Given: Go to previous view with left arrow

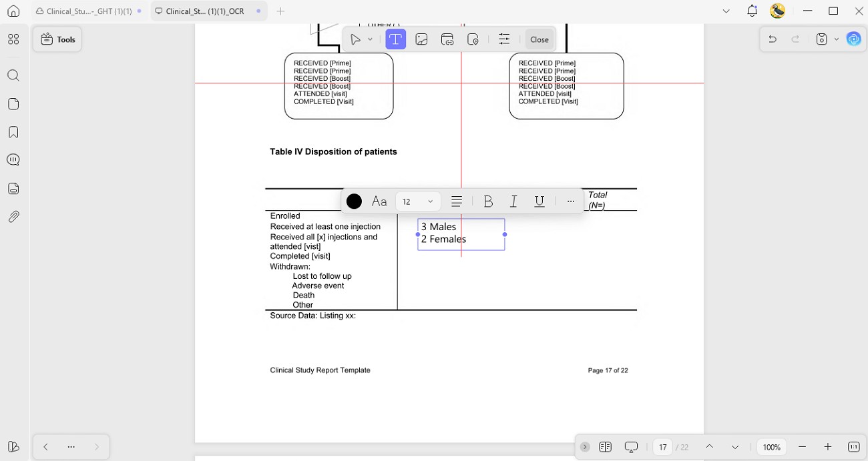Looking at the screenshot, I should [45, 447].
